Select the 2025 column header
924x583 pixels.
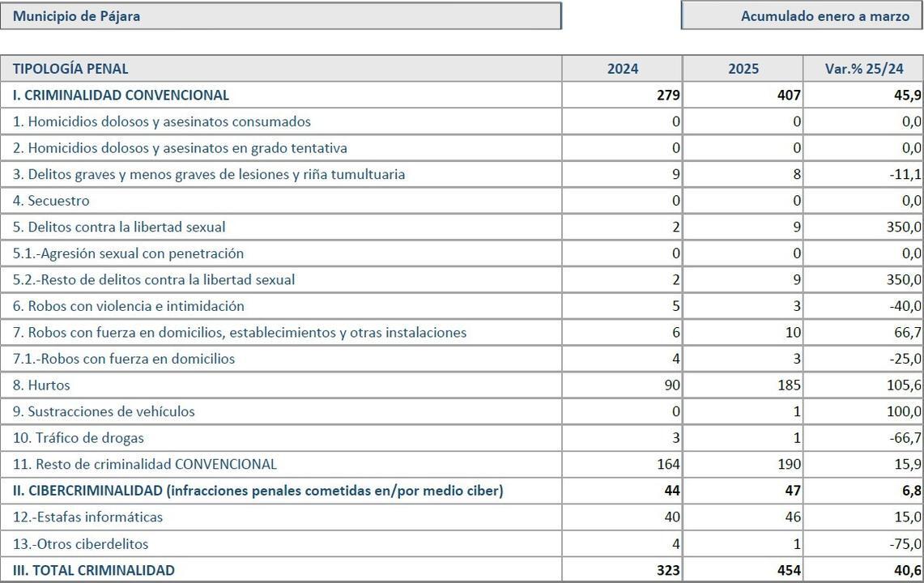coord(743,69)
